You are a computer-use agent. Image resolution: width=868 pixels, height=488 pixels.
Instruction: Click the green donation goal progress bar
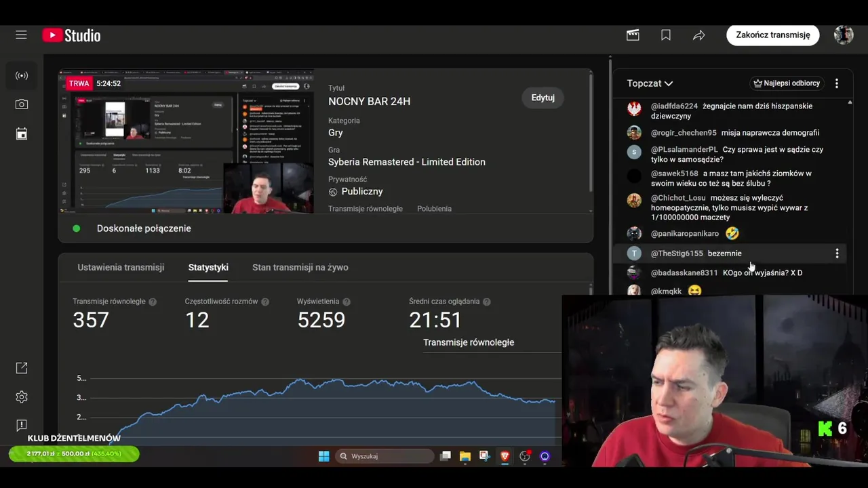[74, 453]
